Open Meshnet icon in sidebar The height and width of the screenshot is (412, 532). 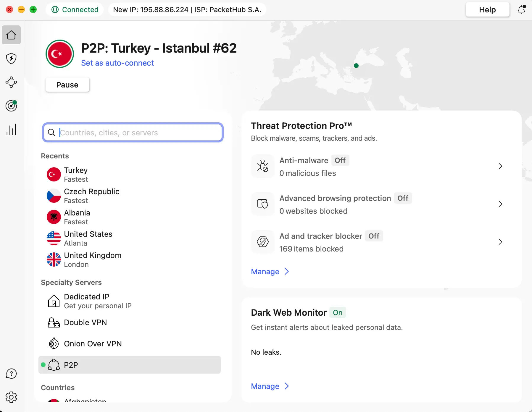coord(11,82)
